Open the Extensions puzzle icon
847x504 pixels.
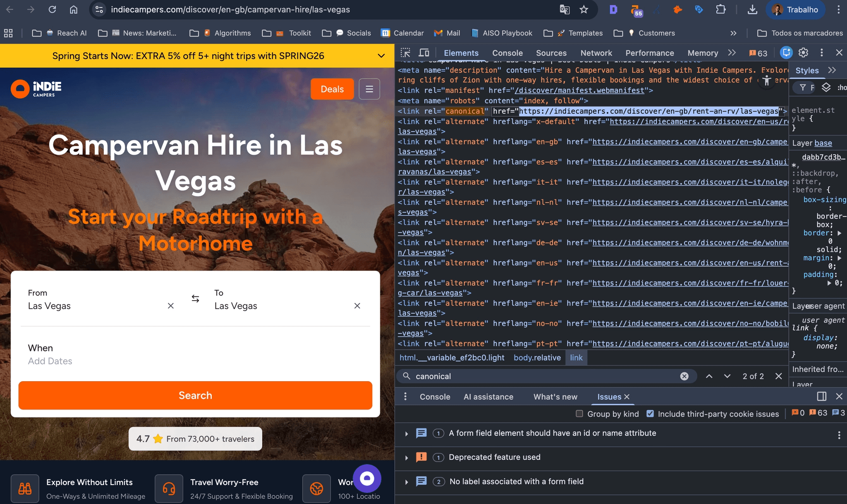point(721,10)
